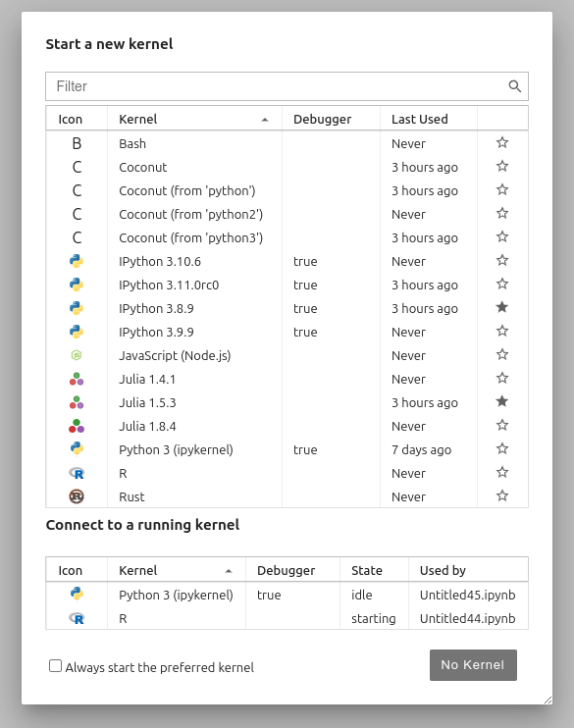Unfavorite the Julia 1.5.3 kernel star

pos(502,401)
